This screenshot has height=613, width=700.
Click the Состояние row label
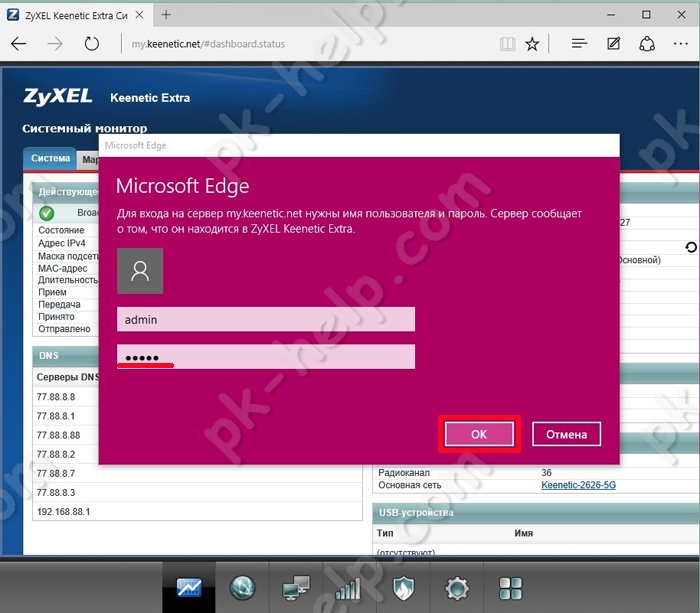(61, 230)
